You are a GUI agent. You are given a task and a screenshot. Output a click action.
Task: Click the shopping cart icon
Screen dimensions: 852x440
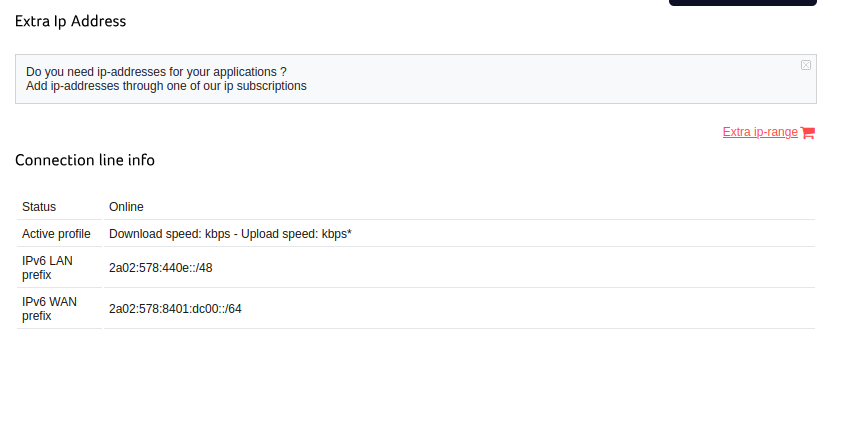(x=808, y=133)
